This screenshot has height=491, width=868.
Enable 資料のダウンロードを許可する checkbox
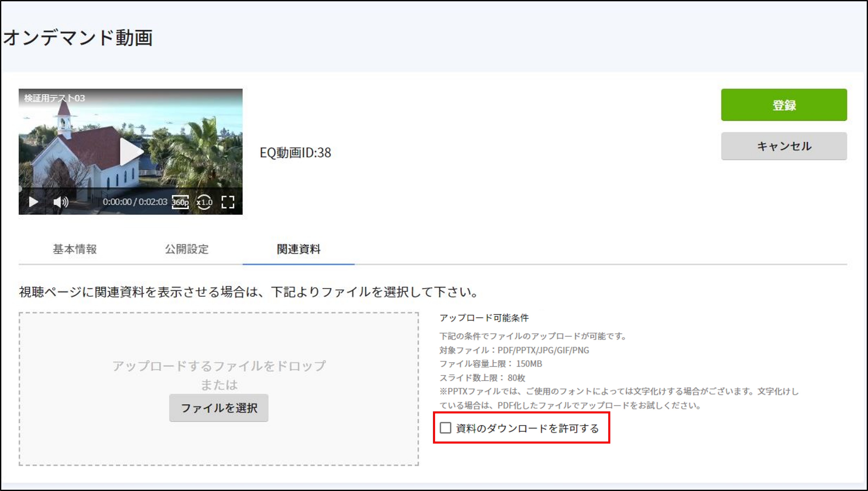point(445,428)
